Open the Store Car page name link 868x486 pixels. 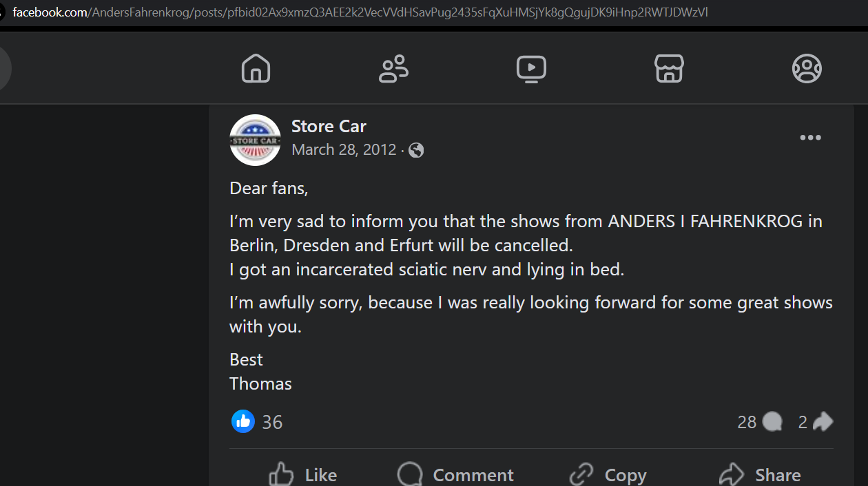click(329, 127)
